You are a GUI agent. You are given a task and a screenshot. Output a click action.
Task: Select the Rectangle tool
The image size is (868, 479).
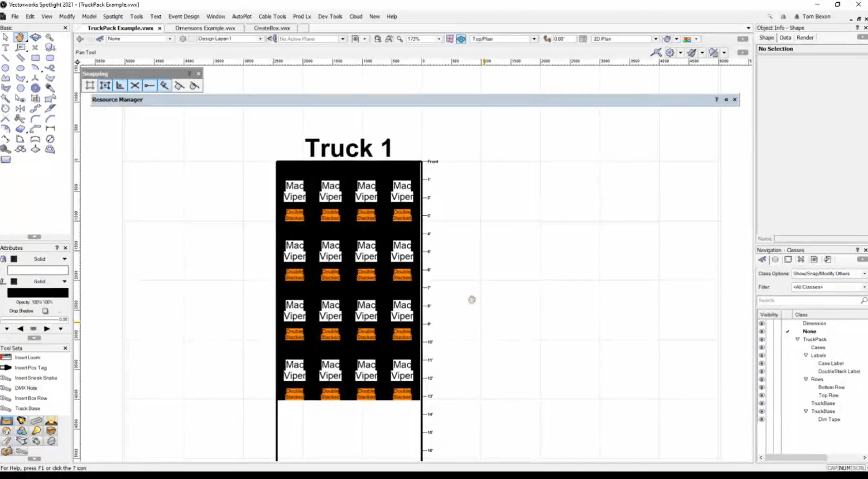click(35, 58)
